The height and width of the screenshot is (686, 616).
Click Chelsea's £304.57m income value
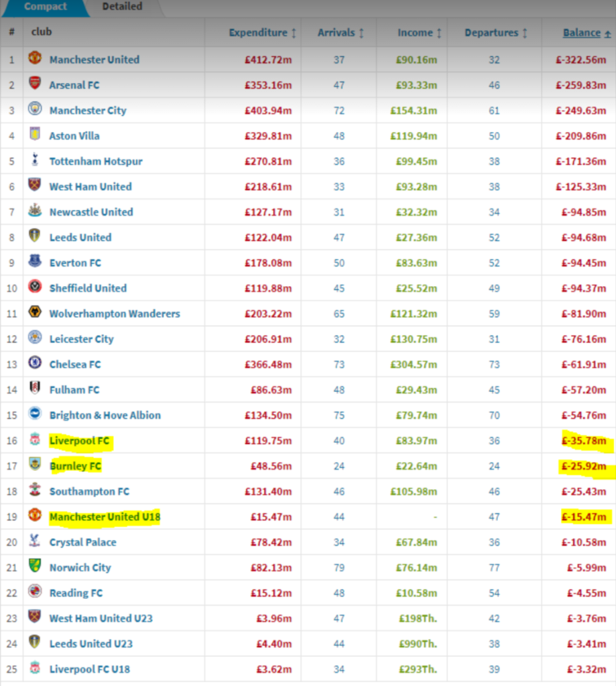pyautogui.click(x=414, y=364)
